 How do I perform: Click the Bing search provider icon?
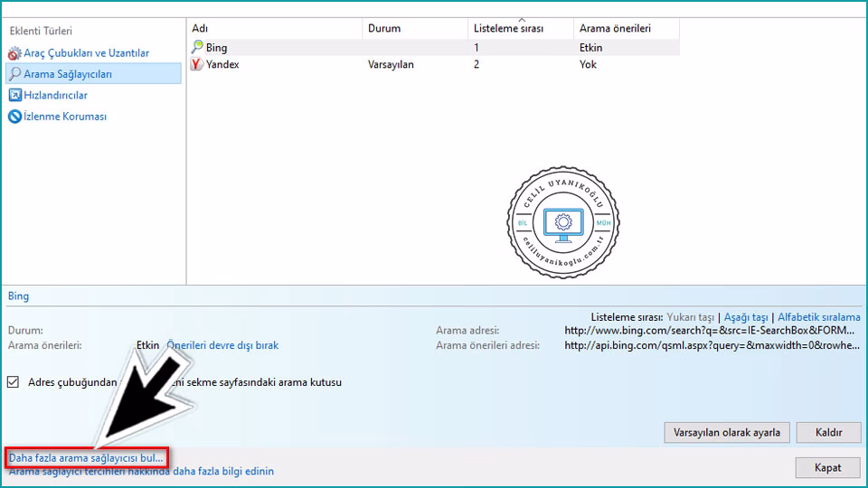tap(198, 47)
